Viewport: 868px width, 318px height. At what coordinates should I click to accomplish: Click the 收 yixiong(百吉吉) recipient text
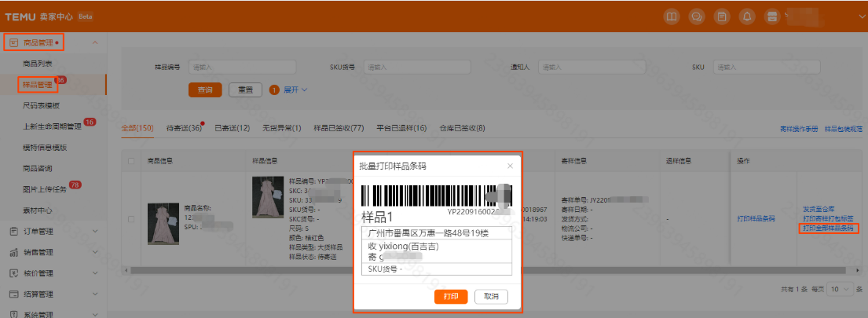[x=404, y=247]
